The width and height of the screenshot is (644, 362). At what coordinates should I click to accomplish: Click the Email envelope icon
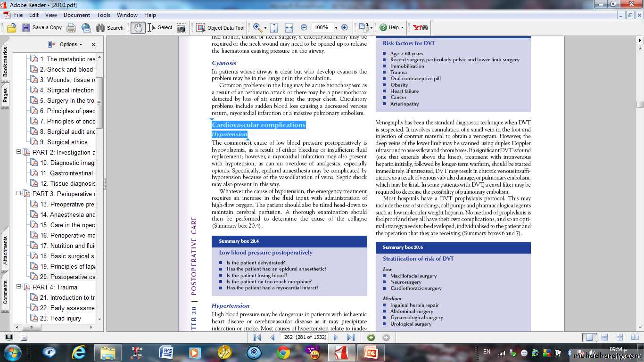click(86, 28)
